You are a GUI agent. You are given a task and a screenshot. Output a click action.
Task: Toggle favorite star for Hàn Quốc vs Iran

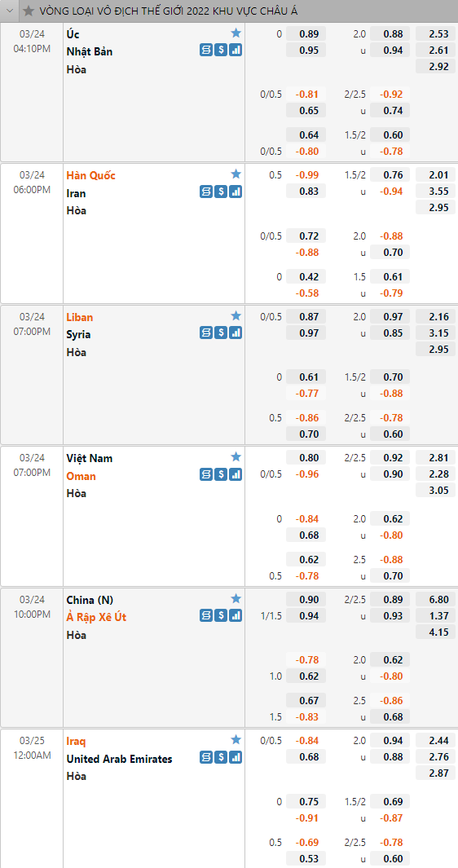(x=236, y=174)
